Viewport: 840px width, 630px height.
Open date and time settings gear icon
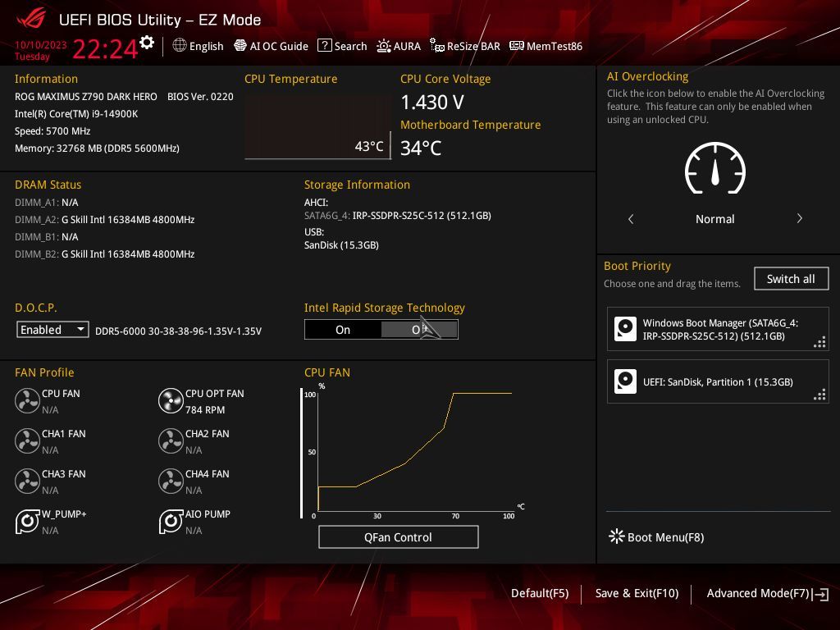tap(147, 43)
